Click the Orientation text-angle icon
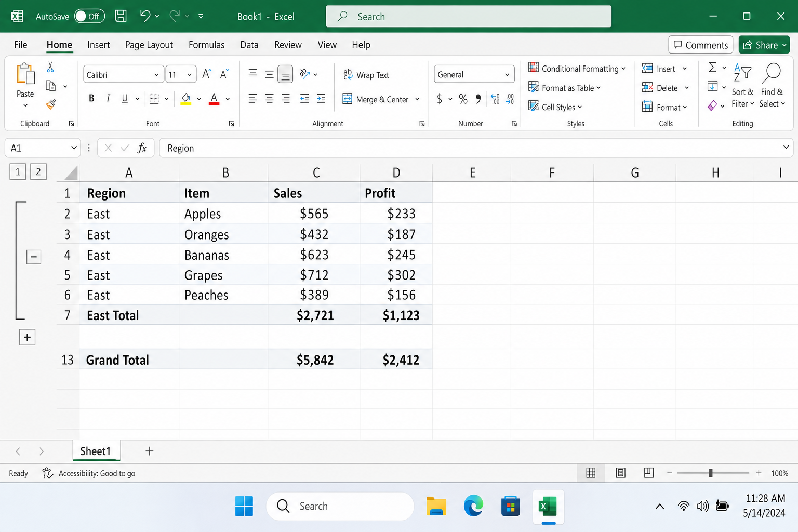Viewport: 798px width, 532px height. [305, 74]
